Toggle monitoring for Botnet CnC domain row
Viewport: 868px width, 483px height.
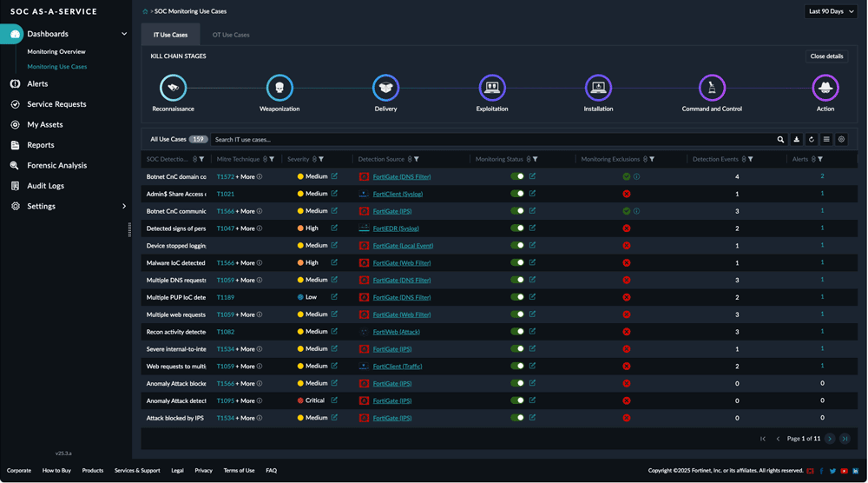[517, 176]
